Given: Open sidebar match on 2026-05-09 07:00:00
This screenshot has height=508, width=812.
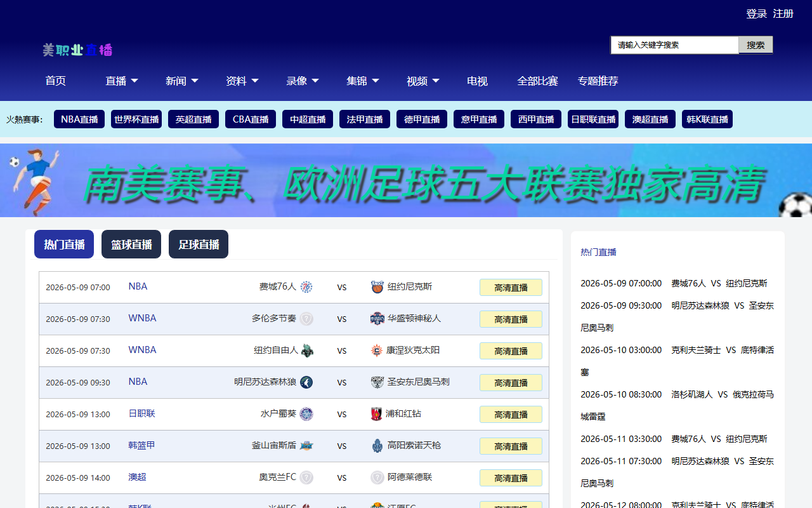Looking at the screenshot, I should [x=674, y=283].
